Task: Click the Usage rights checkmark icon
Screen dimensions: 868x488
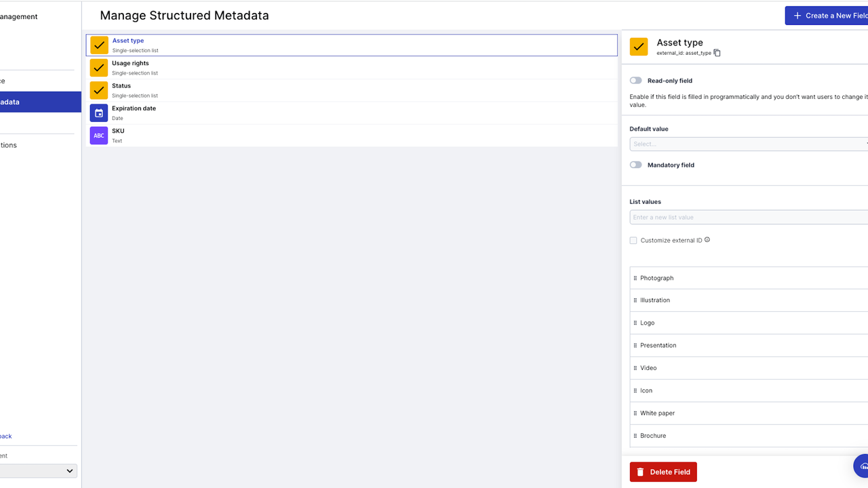Action: click(x=99, y=68)
